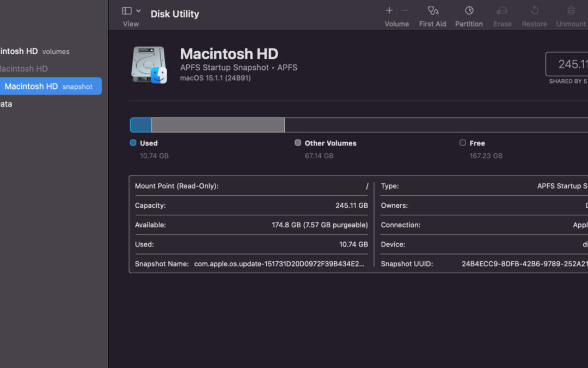Click the First Aid stethoscope icon

click(x=433, y=11)
